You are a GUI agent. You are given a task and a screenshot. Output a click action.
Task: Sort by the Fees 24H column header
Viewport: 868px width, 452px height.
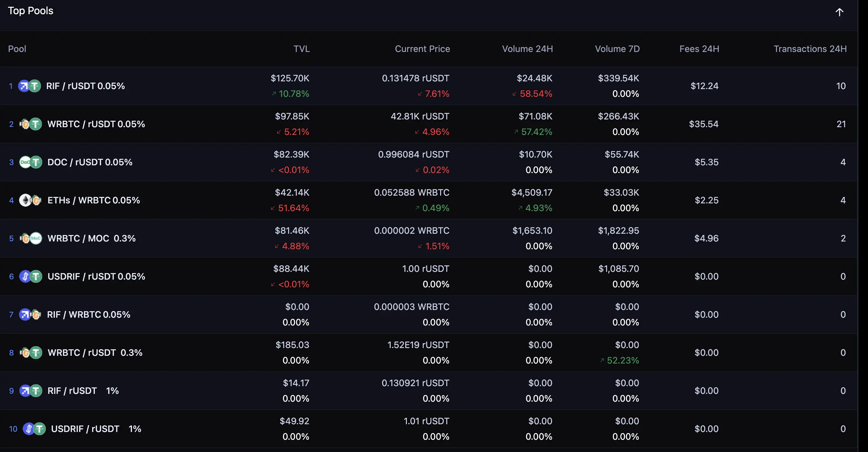tap(699, 49)
